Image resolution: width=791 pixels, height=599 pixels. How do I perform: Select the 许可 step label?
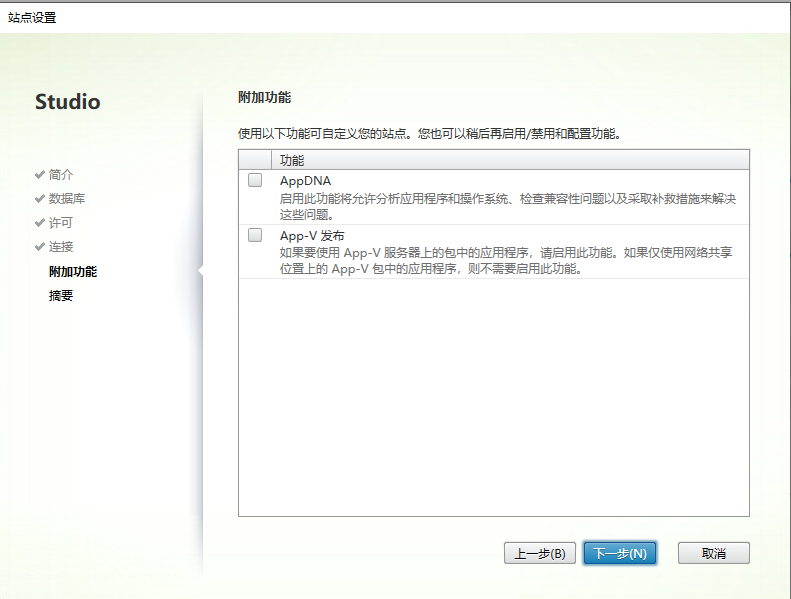click(x=61, y=222)
